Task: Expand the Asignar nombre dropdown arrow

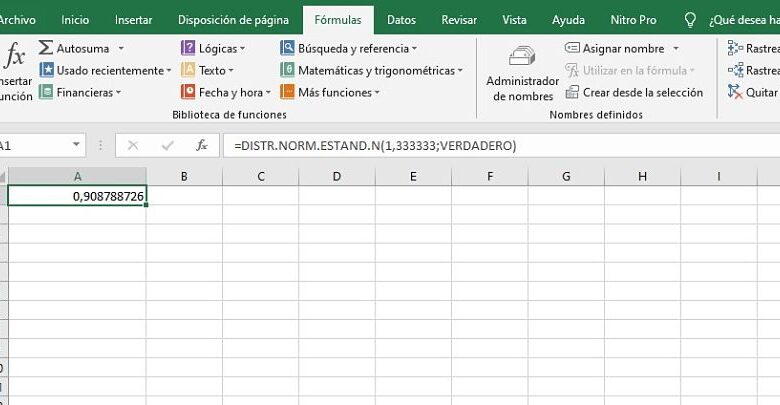Action: (676, 48)
